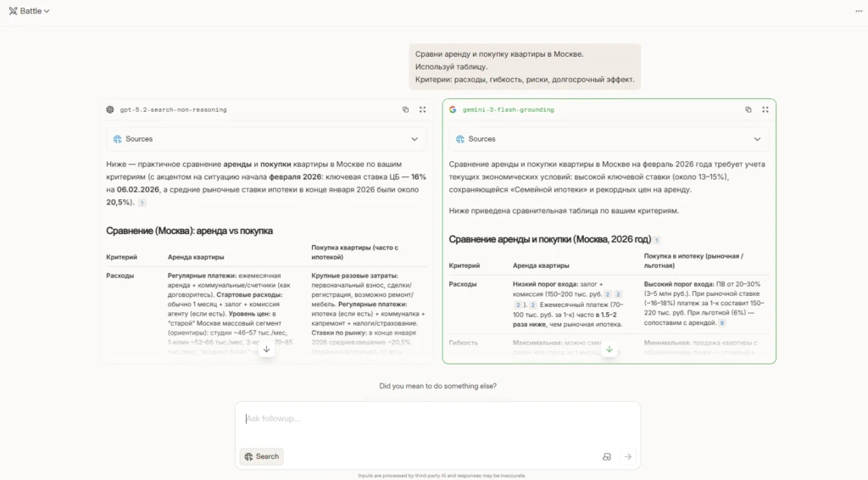Copy the gemini-3-flash response with copy icon

tap(748, 109)
